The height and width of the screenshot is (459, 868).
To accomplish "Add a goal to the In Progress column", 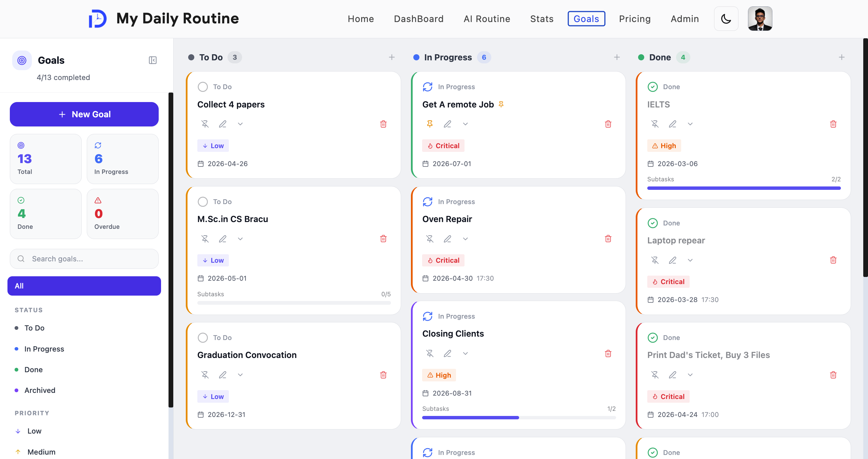I will 617,57.
